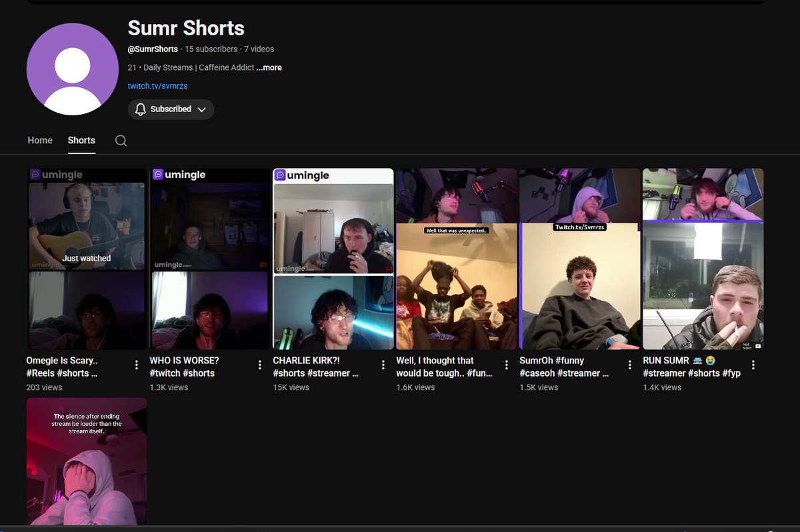Open options for 'CHARLIE KIRK?!' short
Viewport: 800px width, 532px height.
click(x=383, y=365)
